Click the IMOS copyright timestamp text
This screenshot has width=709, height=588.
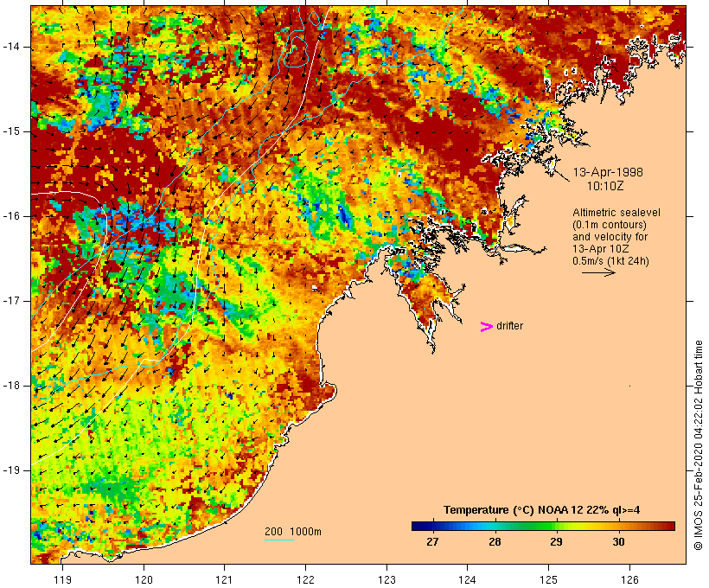pyautogui.click(x=698, y=445)
